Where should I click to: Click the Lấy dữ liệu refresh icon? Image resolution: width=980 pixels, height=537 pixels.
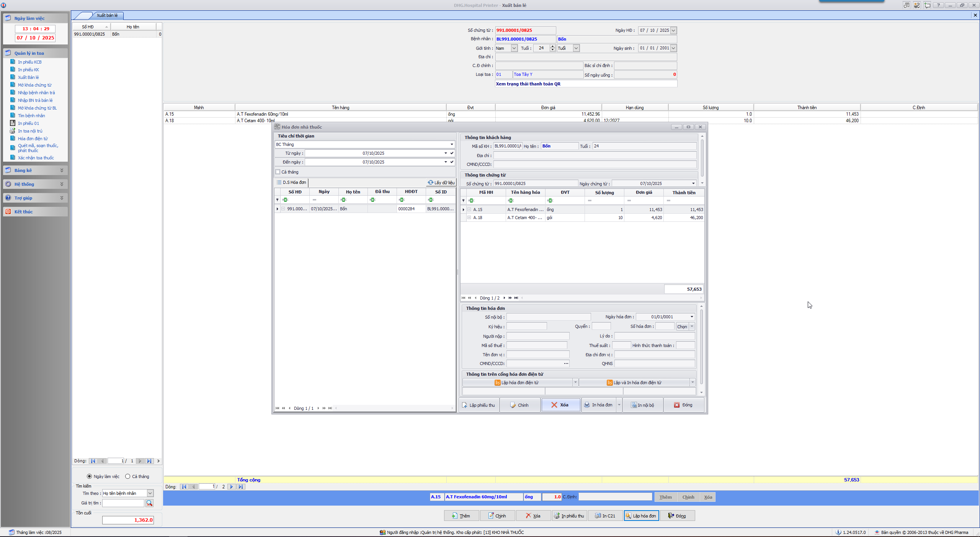click(x=431, y=182)
